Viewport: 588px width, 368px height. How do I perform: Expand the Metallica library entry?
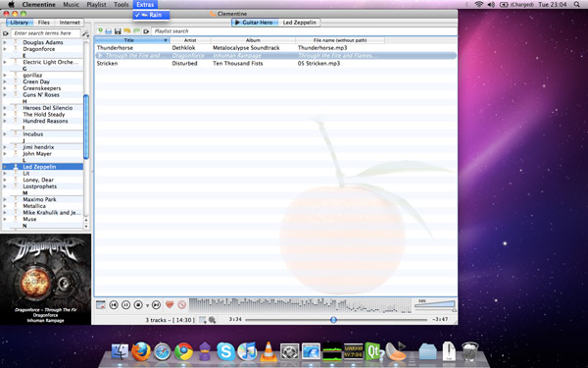tap(5, 206)
